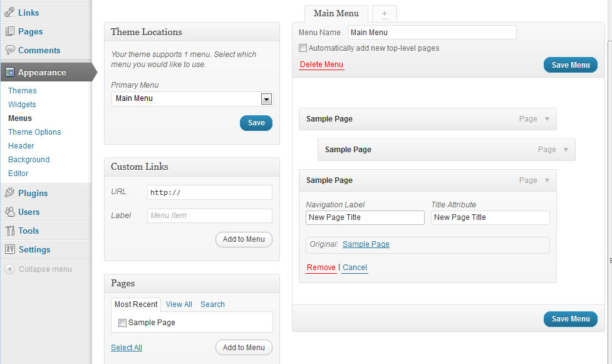Click the Tools wrench icon
Image resolution: width=612 pixels, height=364 pixels.
(10, 231)
